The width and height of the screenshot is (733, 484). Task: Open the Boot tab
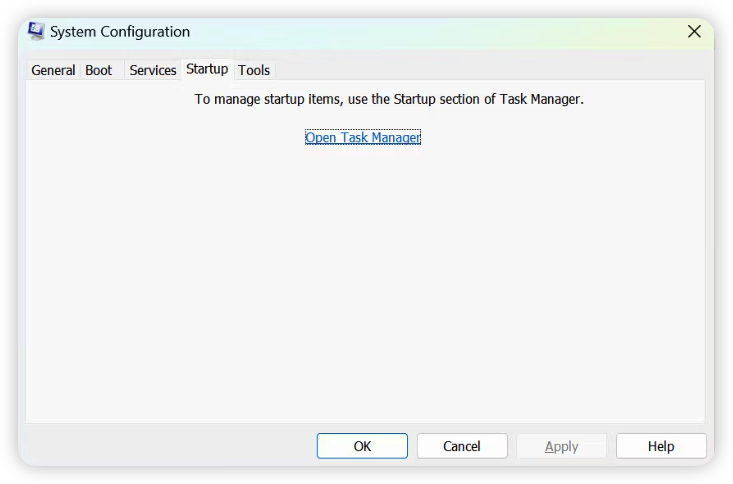[99, 70]
